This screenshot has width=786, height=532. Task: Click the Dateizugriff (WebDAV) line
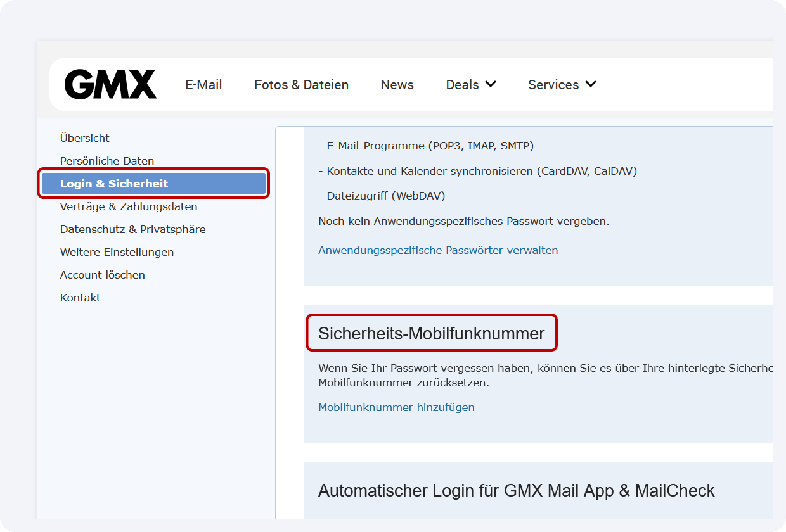coord(382,196)
